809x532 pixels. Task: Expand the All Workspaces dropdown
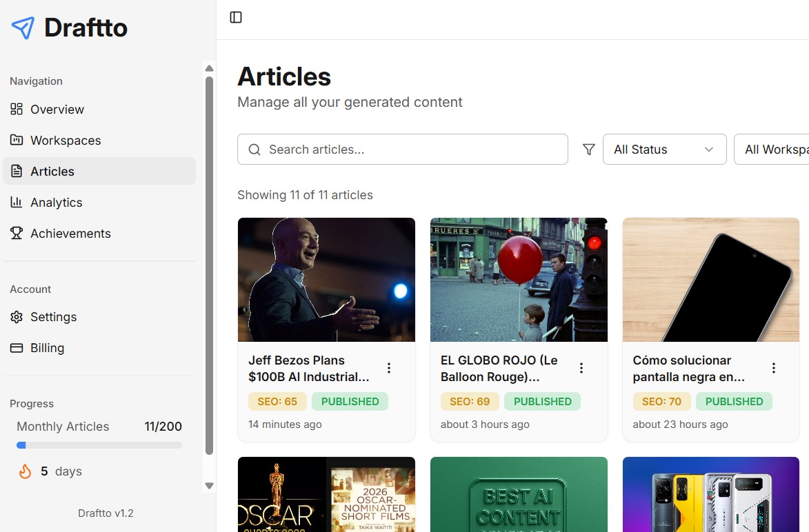(x=771, y=150)
